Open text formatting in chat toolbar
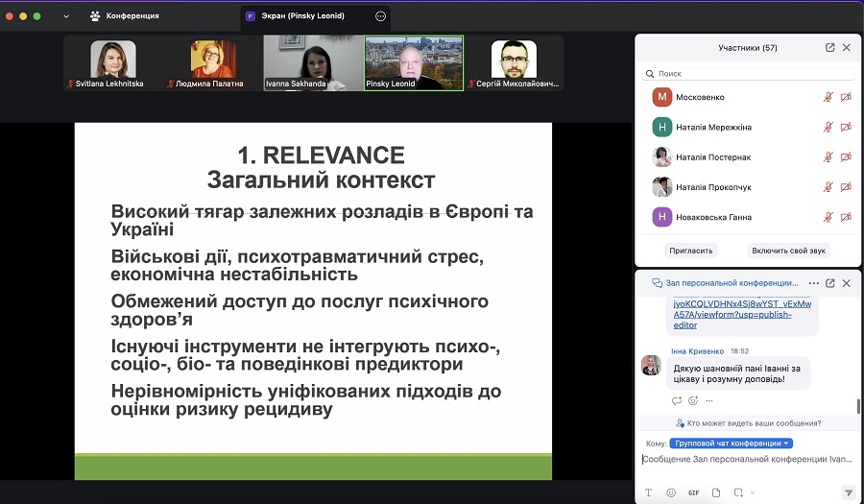864x504 pixels. [x=648, y=492]
